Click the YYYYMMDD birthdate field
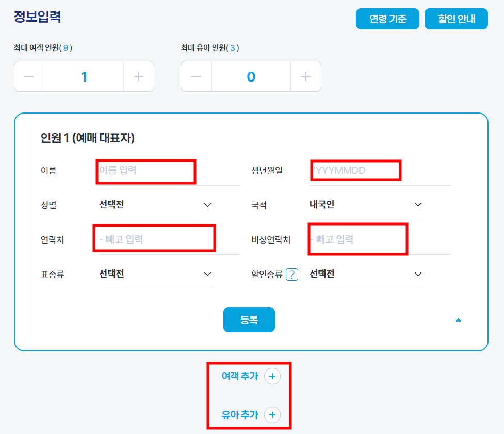 point(356,170)
